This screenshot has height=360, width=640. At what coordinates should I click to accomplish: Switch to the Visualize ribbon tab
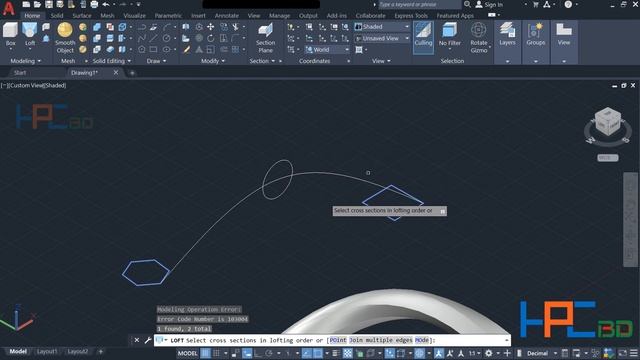(x=134, y=16)
